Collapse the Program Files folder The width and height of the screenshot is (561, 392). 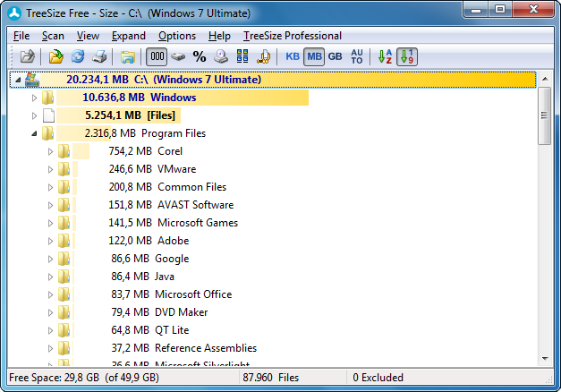[34, 133]
